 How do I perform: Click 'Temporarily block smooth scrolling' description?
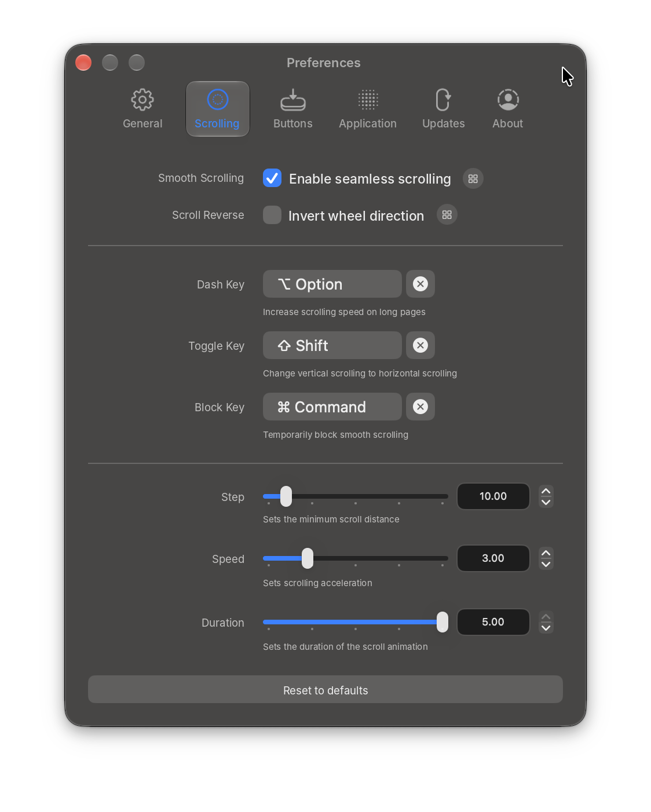[x=335, y=435]
